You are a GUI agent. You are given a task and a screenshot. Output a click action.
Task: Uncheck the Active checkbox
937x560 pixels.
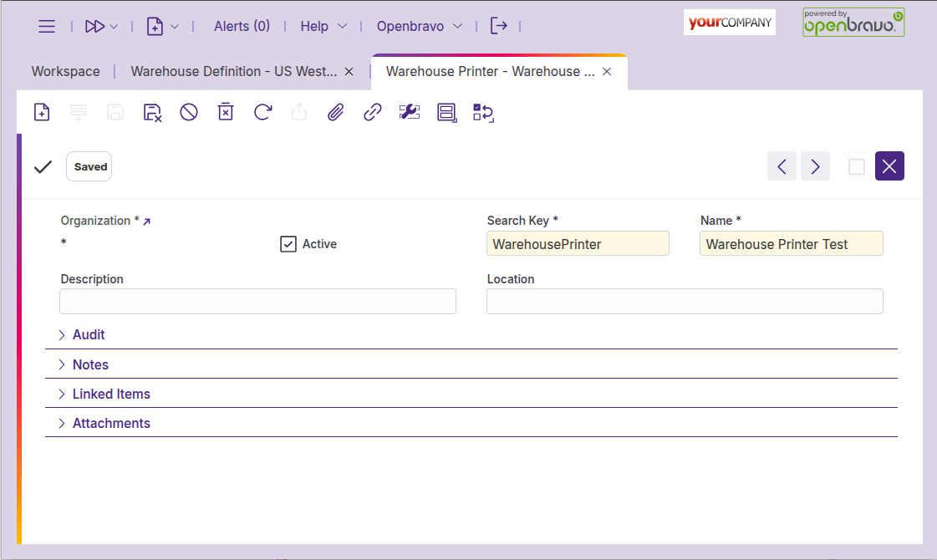click(288, 243)
